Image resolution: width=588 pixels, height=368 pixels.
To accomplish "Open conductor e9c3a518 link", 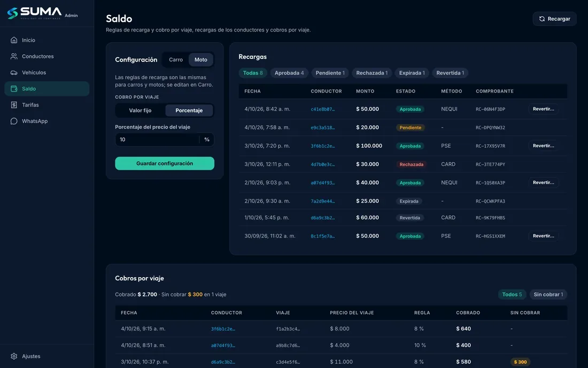I will (x=322, y=127).
